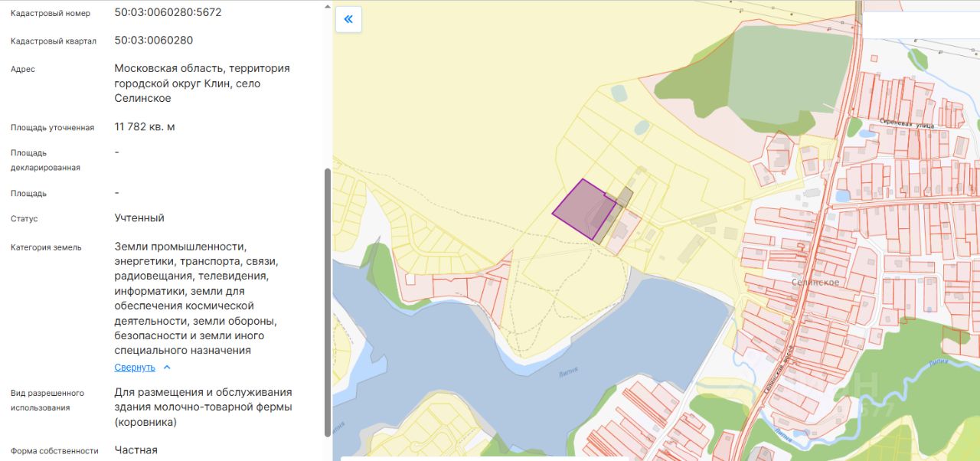Click the cadastral quarter value 50:03:0060280
This screenshot has width=980, height=461.
(153, 40)
